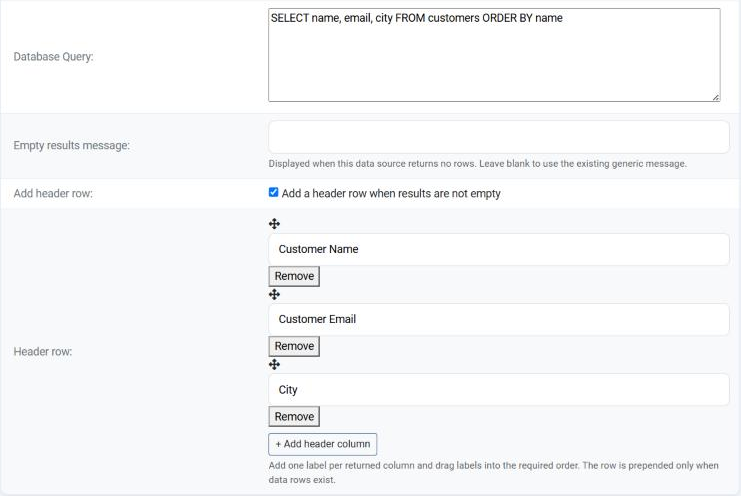Image resolution: width=741 pixels, height=496 pixels.
Task: Click the move handle above City field
Action: tap(274, 364)
